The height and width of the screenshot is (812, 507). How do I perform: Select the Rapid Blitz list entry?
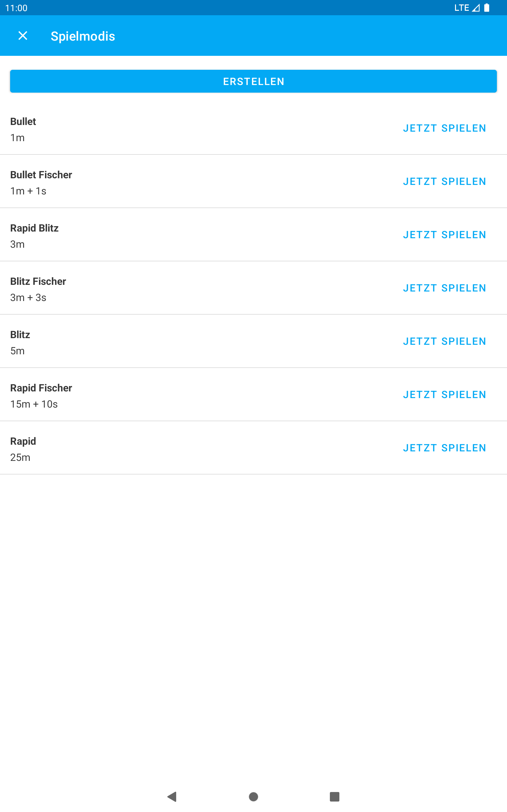pos(253,235)
